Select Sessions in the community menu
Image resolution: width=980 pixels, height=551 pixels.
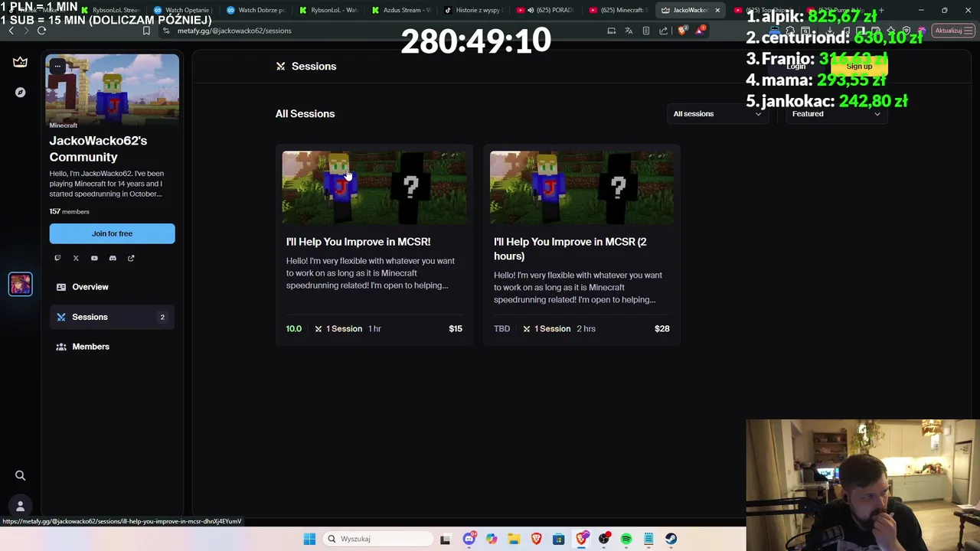tap(113, 317)
